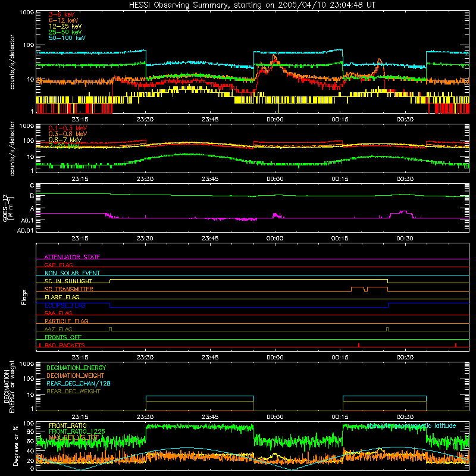The height and width of the screenshot is (476, 476).
Task: Click the '25-50 keV' legend entry
Action: 65,32
